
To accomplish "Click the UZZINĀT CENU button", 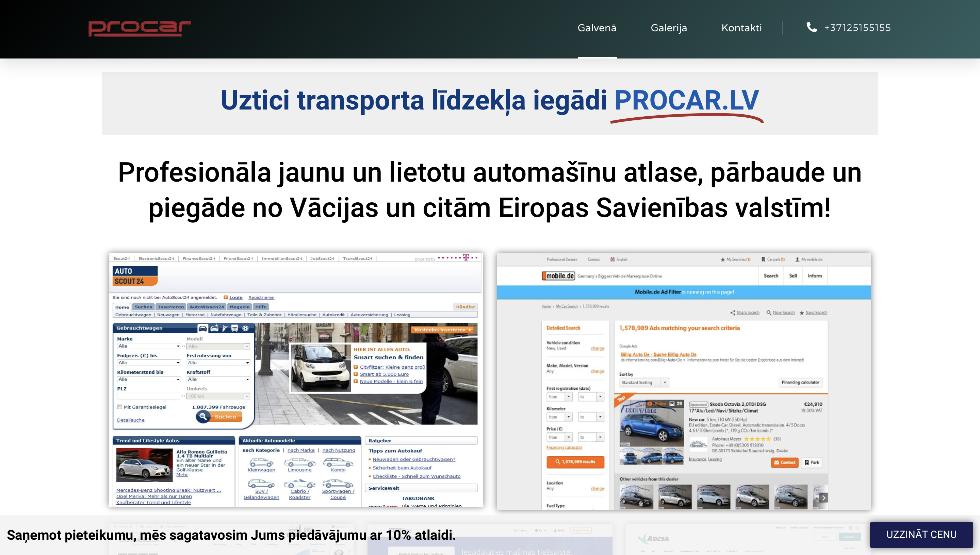I will click(x=921, y=534).
